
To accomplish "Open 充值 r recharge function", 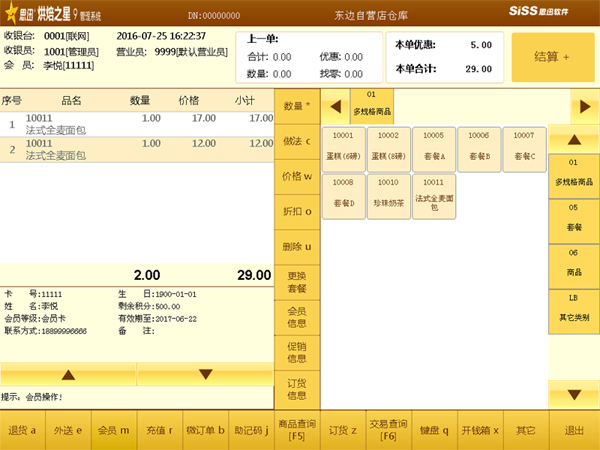I will tap(160, 430).
